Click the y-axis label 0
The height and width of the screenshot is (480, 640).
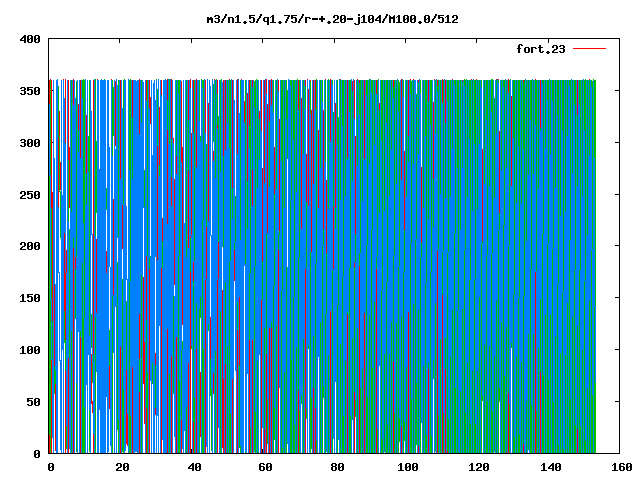click(37, 454)
